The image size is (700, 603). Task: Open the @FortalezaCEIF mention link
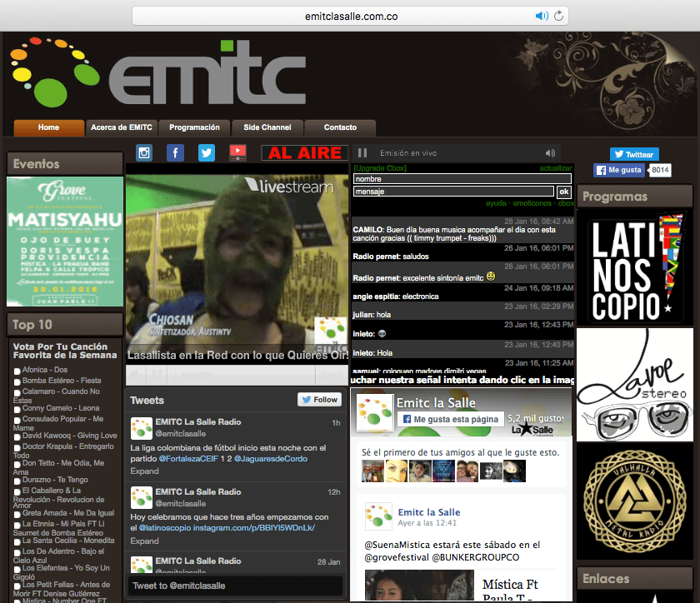click(188, 459)
